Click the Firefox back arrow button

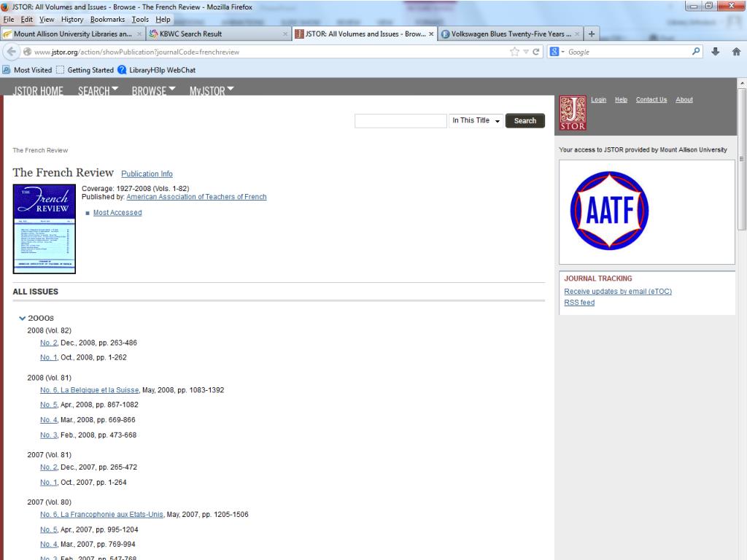coord(12,52)
